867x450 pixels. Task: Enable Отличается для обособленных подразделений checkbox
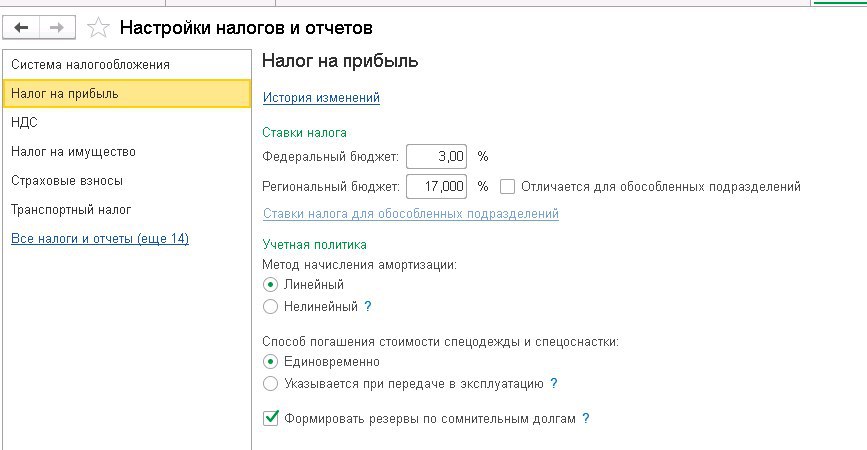point(507,187)
